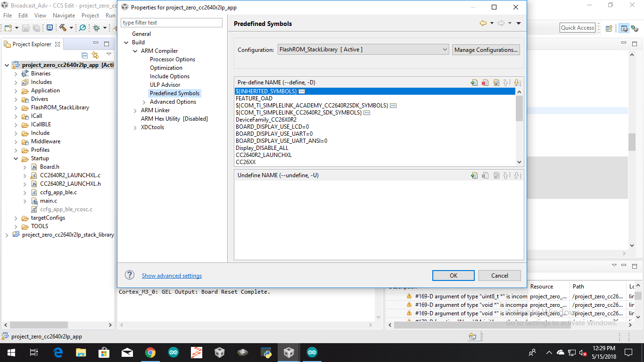Screen dimensions: 644x362
Task: Add a new undefine NAME entry
Action: coord(474,175)
